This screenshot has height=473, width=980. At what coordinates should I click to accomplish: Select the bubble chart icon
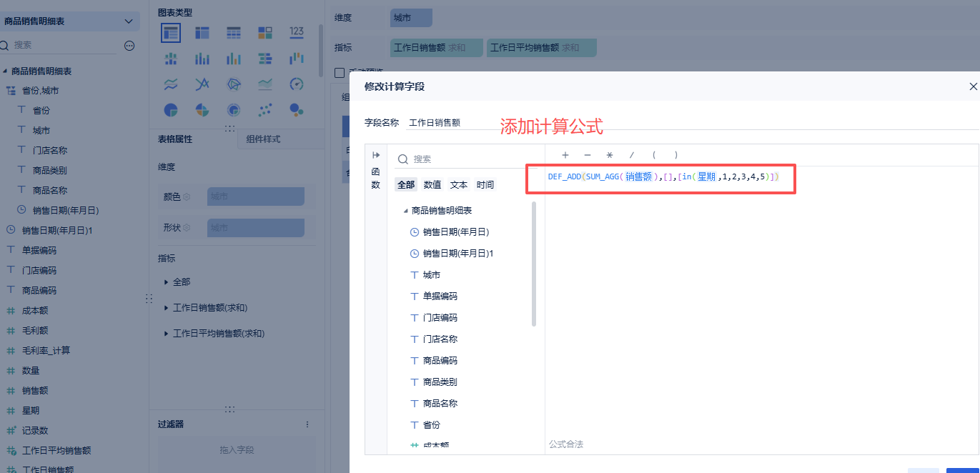[297, 110]
